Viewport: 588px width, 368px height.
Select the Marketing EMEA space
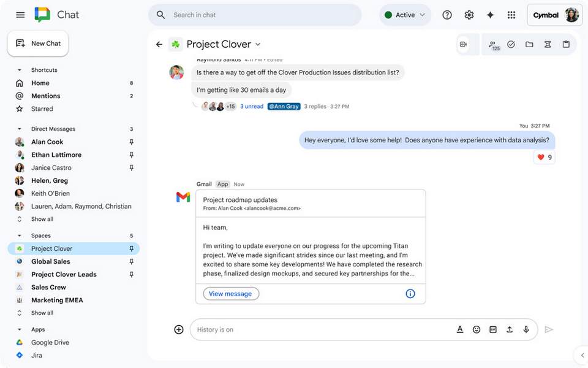(x=57, y=301)
